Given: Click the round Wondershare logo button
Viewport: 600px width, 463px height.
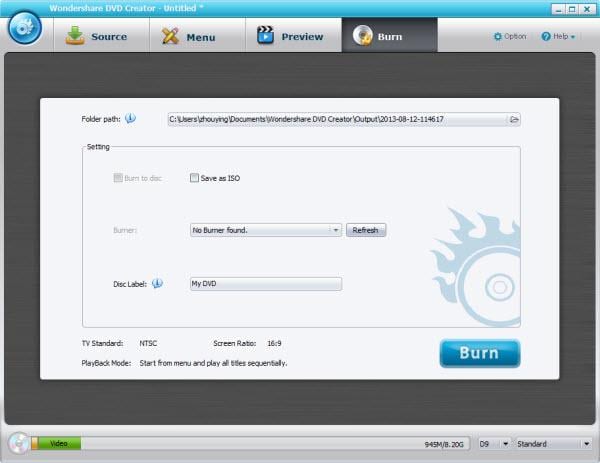Looking at the screenshot, I should click(25, 28).
